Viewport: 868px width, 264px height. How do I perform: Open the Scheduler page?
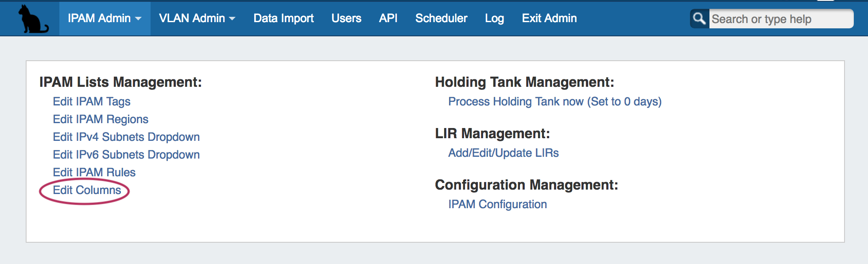[x=441, y=18]
